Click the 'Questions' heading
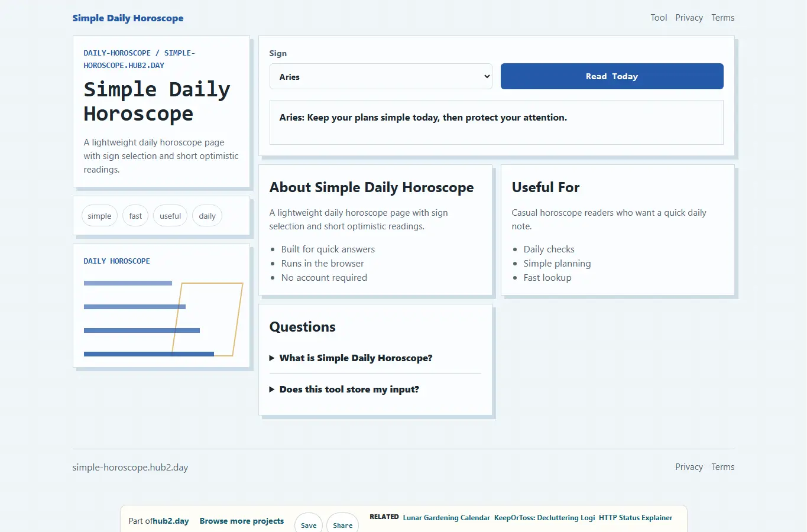This screenshot has height=532, width=807. pos(302,327)
